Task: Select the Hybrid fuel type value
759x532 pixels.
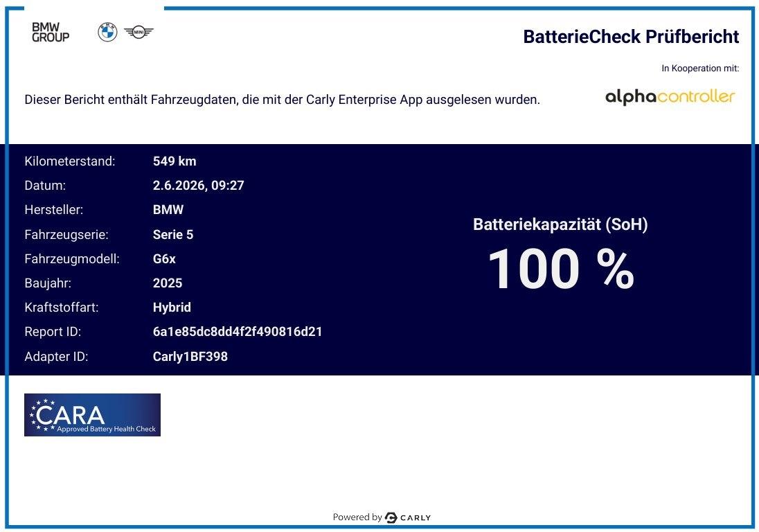Action: [x=172, y=308]
